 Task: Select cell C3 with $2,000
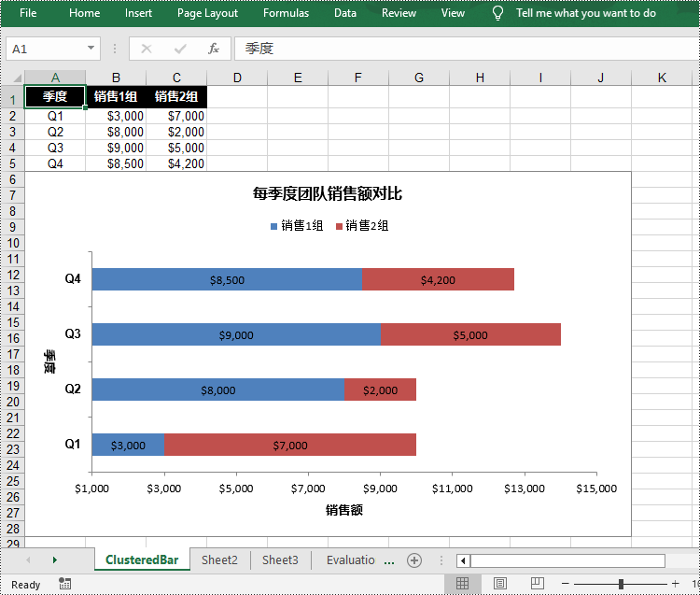pos(176,132)
